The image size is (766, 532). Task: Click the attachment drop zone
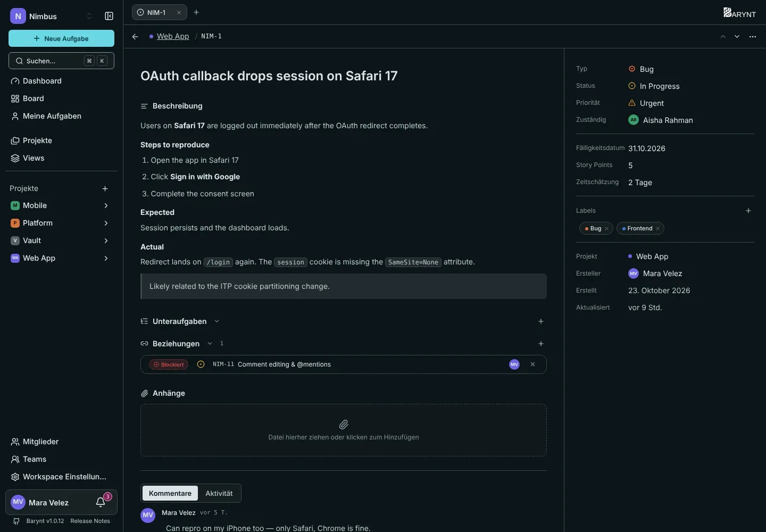tap(344, 430)
